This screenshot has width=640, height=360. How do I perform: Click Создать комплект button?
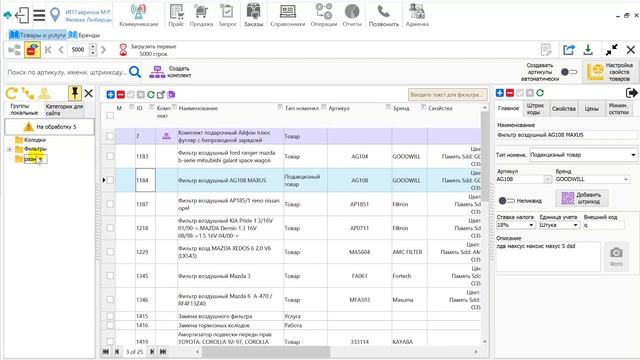(170, 72)
